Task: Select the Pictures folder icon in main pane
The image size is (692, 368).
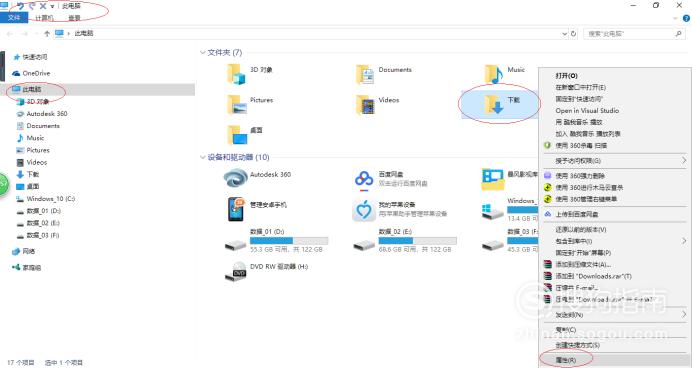Action: click(x=237, y=105)
